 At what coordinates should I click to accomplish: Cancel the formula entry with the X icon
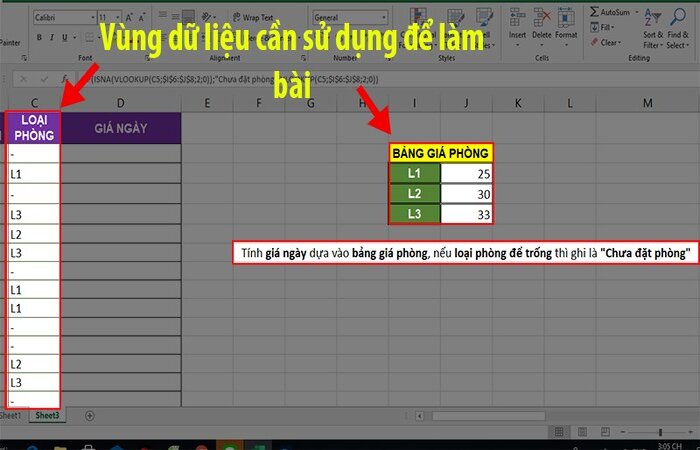(x=23, y=79)
